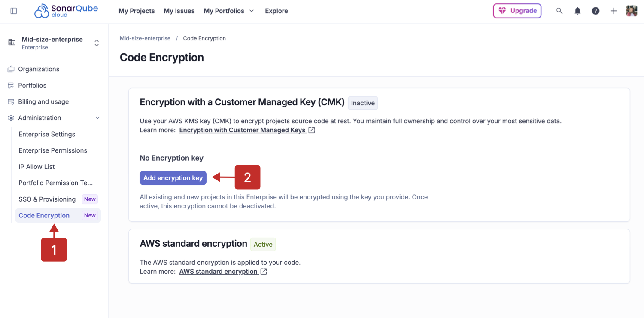Open Portfolio Permission Templates item
The image size is (644, 318).
pos(56,183)
